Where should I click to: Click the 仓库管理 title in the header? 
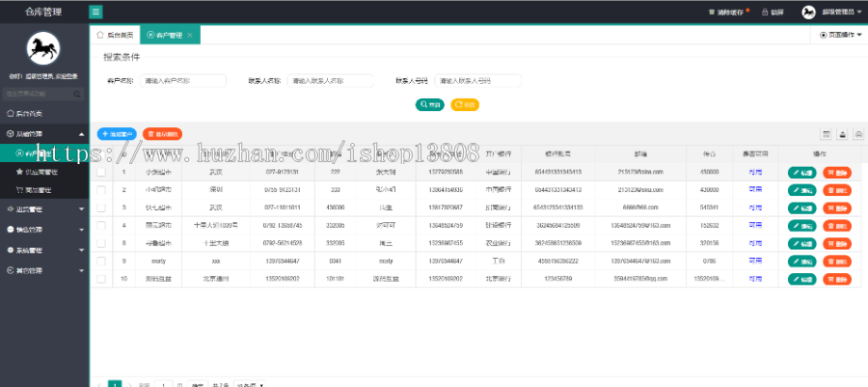click(43, 12)
